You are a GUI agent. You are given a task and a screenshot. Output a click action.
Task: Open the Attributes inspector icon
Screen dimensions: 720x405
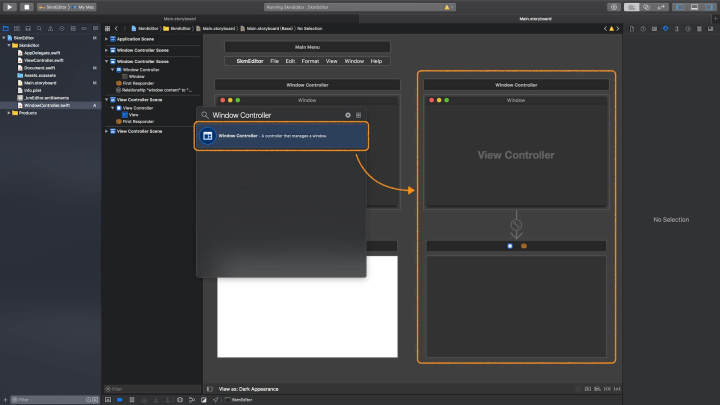tap(665, 28)
